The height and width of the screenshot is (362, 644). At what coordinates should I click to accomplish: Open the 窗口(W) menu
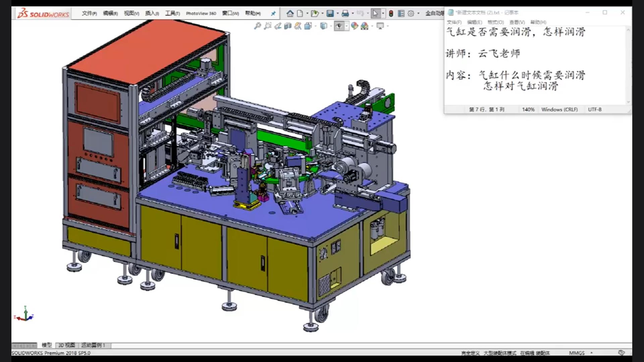coord(230,13)
